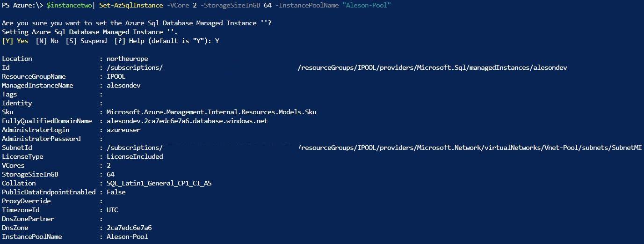Click the PublicDataEndpointEnabled value False
Viewport: 644px width, 244px height.
tap(116, 192)
